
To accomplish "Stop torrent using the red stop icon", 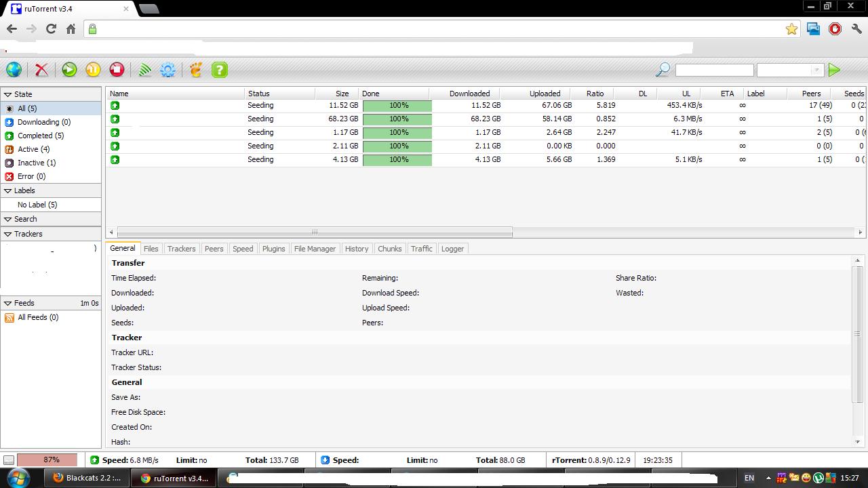I will (117, 69).
